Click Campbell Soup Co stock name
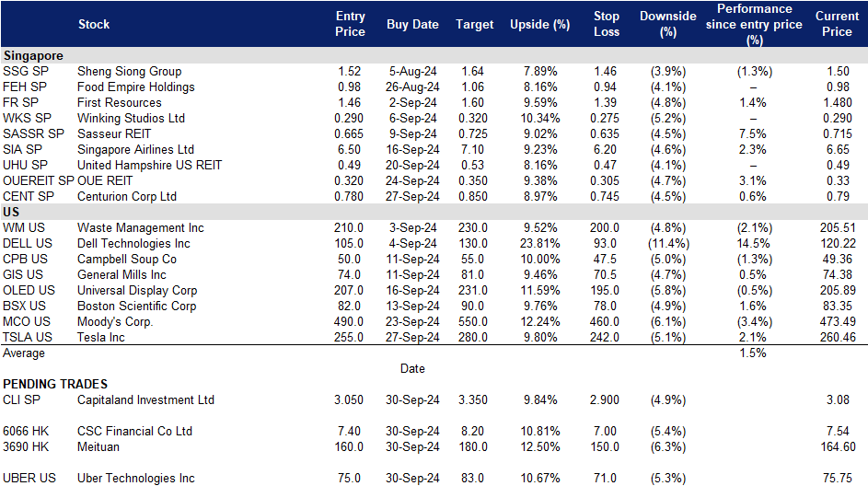The width and height of the screenshot is (868, 486). click(x=127, y=259)
